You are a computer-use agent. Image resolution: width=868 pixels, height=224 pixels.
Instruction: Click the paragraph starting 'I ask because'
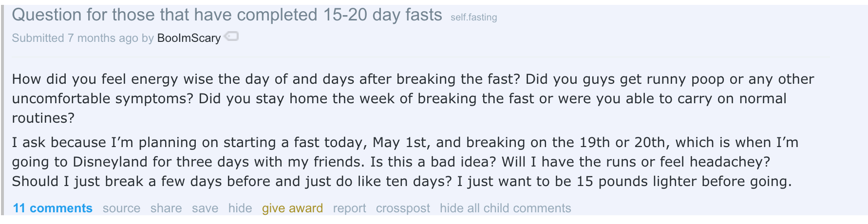(x=405, y=162)
